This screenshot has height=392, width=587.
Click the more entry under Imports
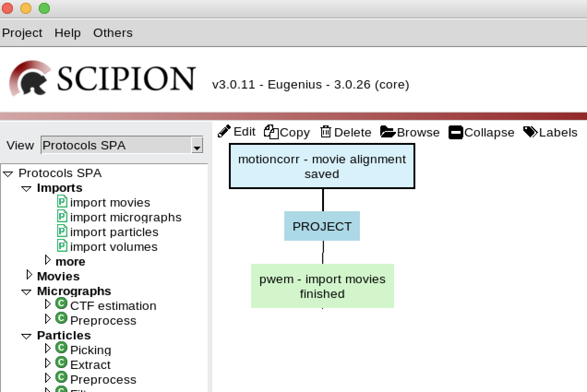click(70, 261)
